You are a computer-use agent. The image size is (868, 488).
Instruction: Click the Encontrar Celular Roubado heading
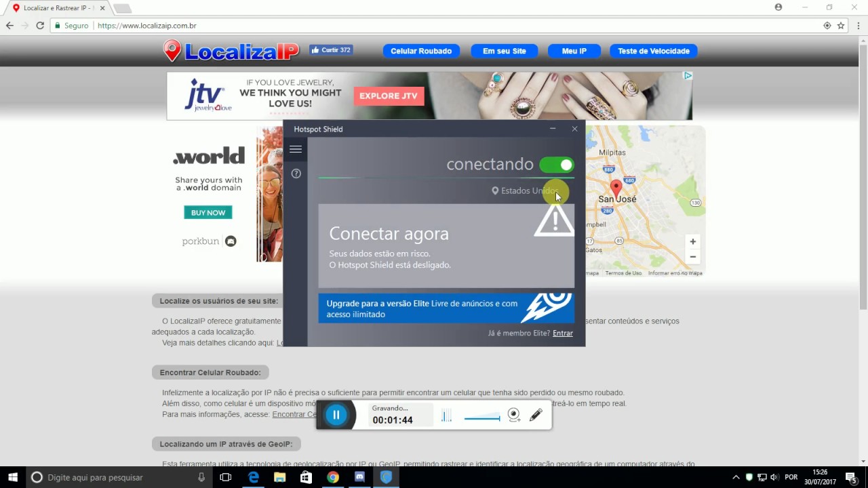click(210, 373)
